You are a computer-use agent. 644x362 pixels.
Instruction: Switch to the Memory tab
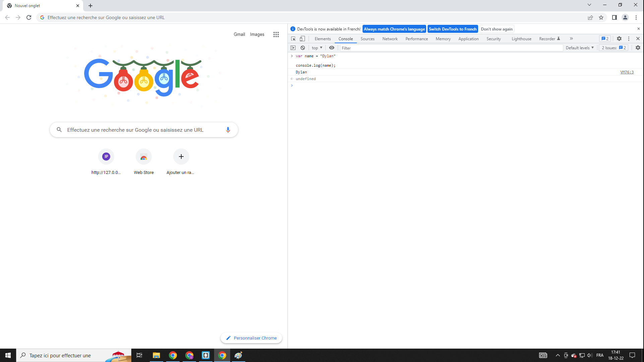[x=443, y=39]
